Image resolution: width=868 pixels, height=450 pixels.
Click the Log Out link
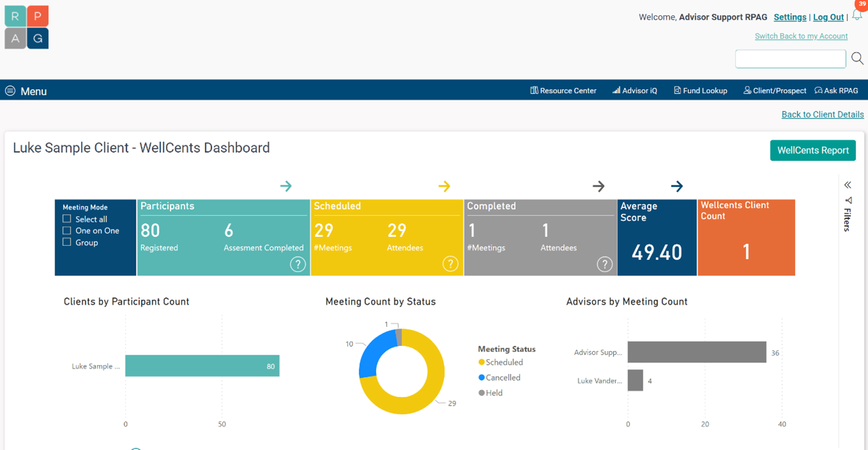point(828,17)
